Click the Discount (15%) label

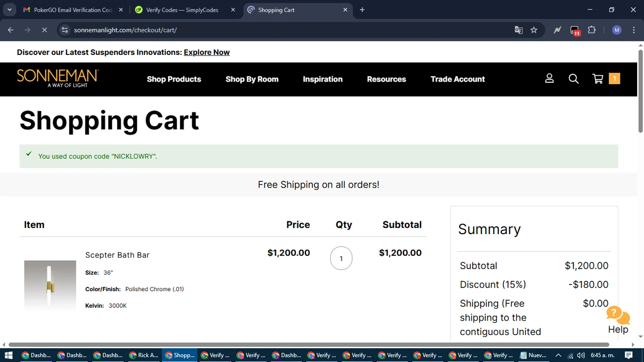click(493, 285)
